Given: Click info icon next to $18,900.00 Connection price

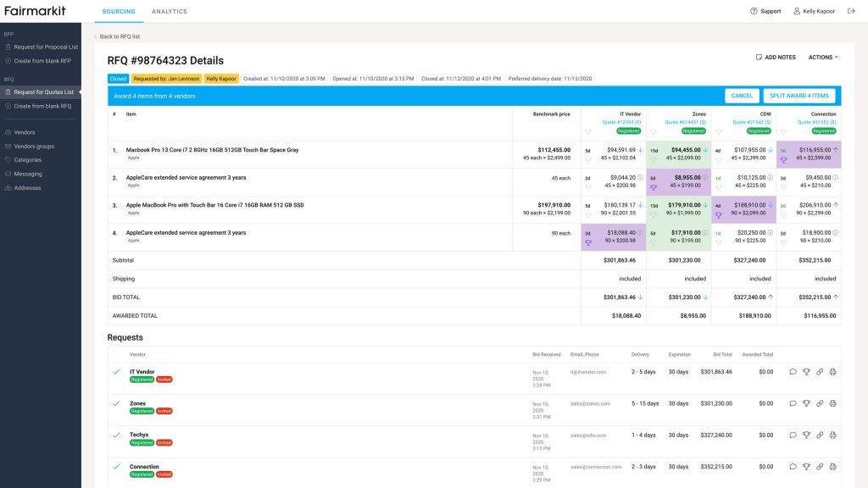Looking at the screenshot, I should 835,233.
